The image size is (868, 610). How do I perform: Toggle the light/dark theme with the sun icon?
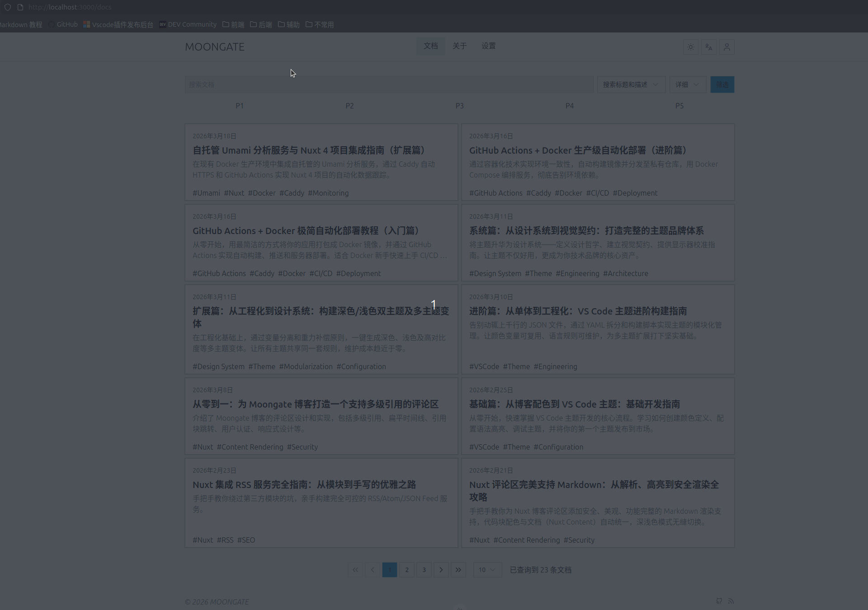[x=690, y=47]
